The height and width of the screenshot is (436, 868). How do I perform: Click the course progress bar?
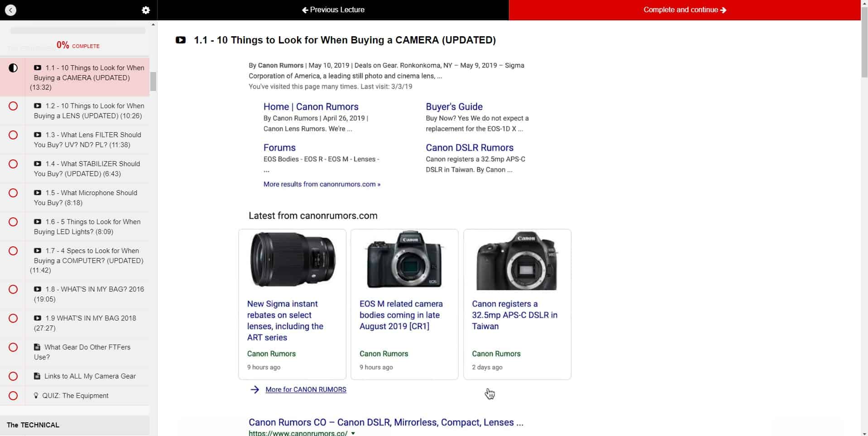click(78, 31)
